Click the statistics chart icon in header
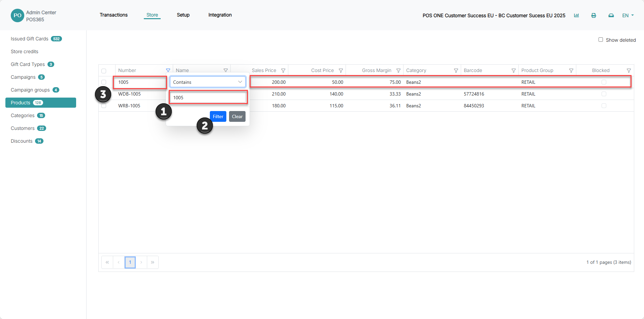This screenshot has width=644, height=319. tap(577, 15)
